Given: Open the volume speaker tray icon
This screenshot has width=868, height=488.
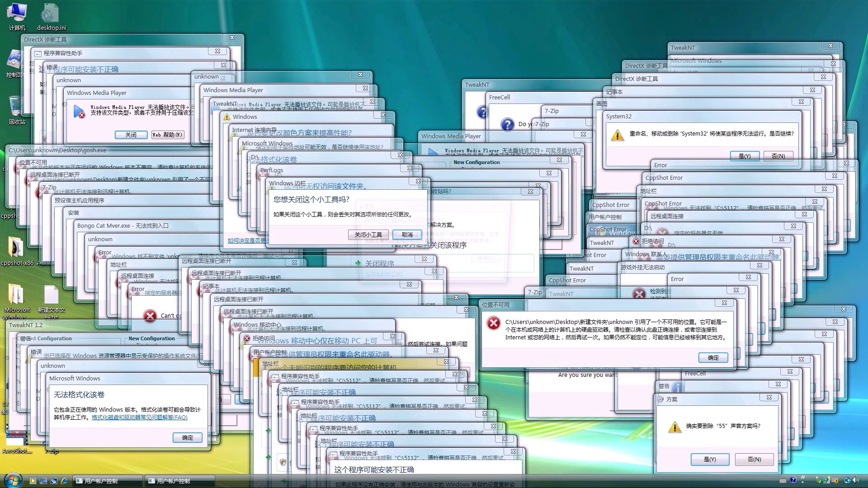Looking at the screenshot, I should pos(856,480).
